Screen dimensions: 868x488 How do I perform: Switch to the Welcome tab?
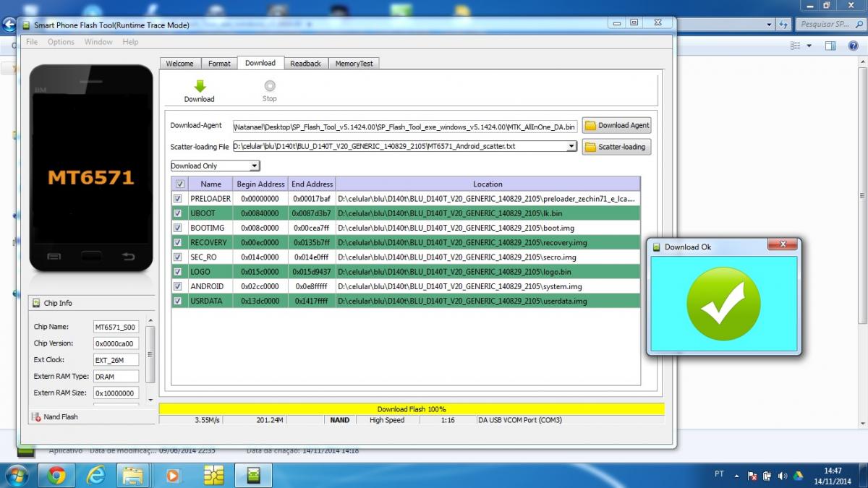coord(179,64)
